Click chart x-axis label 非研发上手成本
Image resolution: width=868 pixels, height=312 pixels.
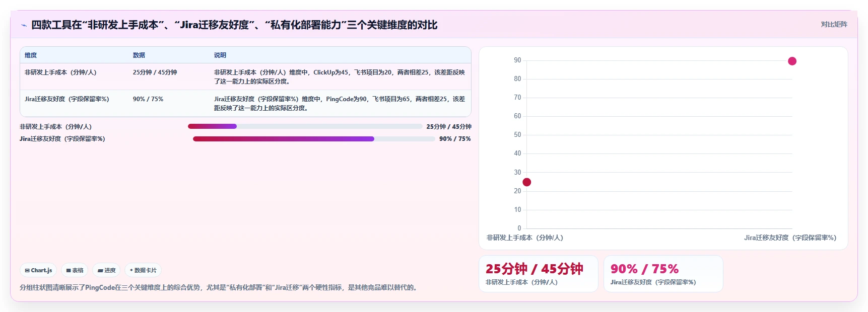click(x=525, y=238)
